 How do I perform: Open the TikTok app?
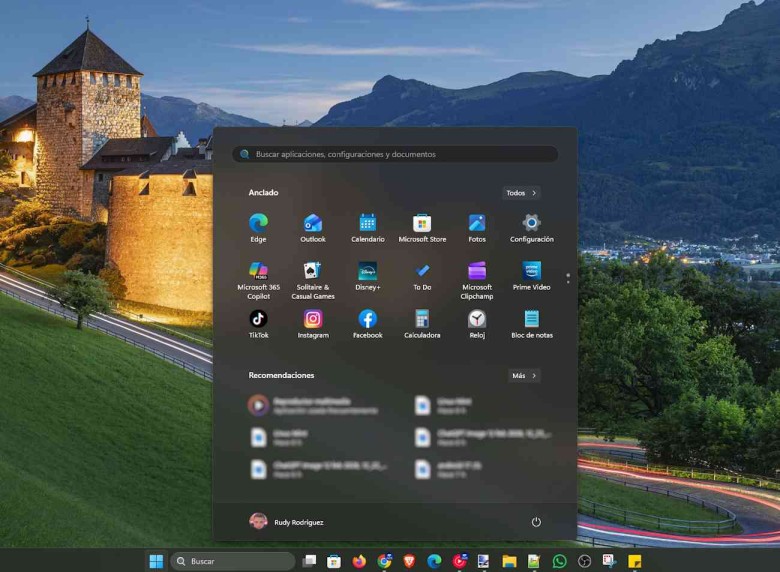point(258,319)
